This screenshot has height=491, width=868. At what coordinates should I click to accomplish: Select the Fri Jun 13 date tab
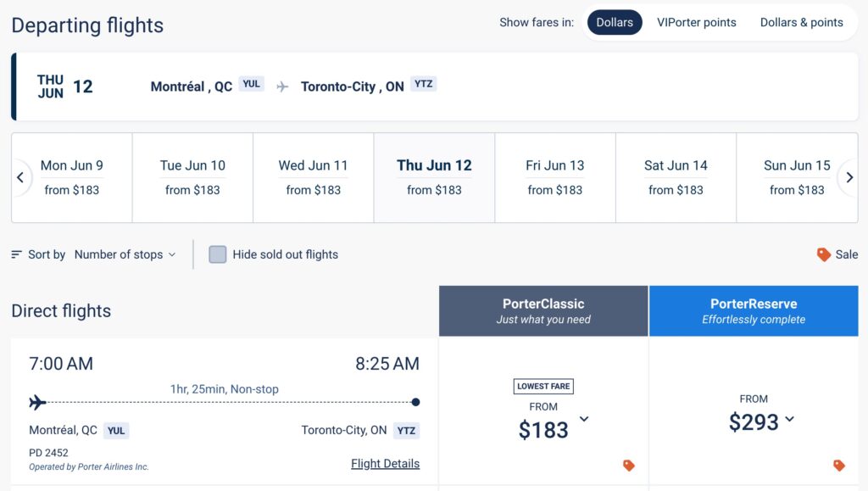click(555, 177)
